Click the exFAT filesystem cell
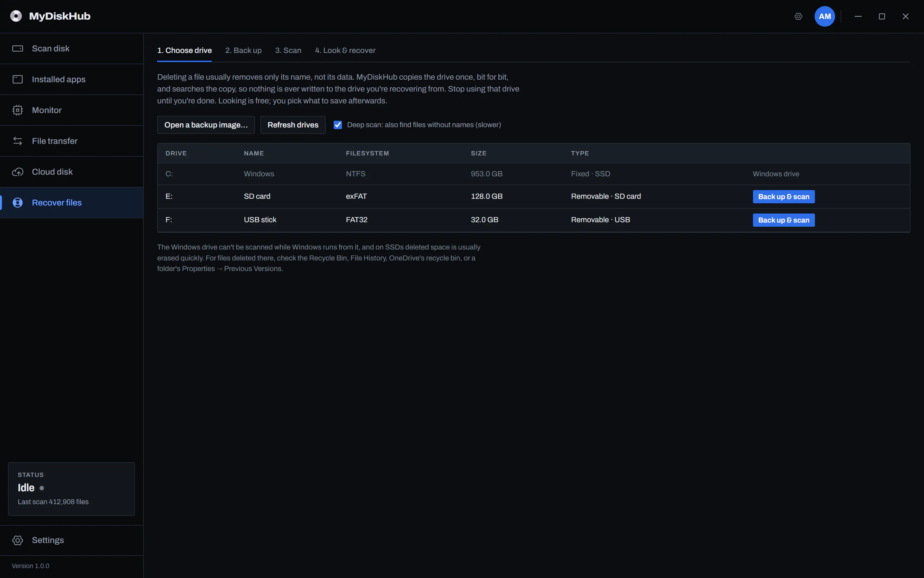 pos(356,197)
